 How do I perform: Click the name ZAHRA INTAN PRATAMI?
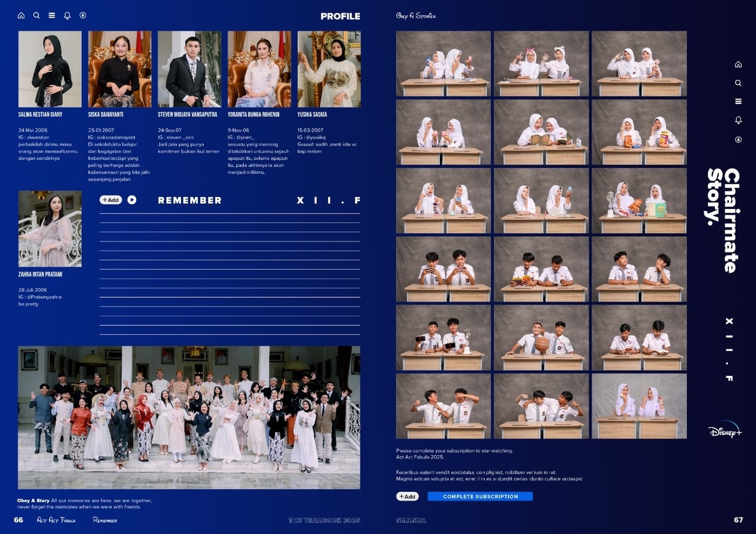click(40, 275)
